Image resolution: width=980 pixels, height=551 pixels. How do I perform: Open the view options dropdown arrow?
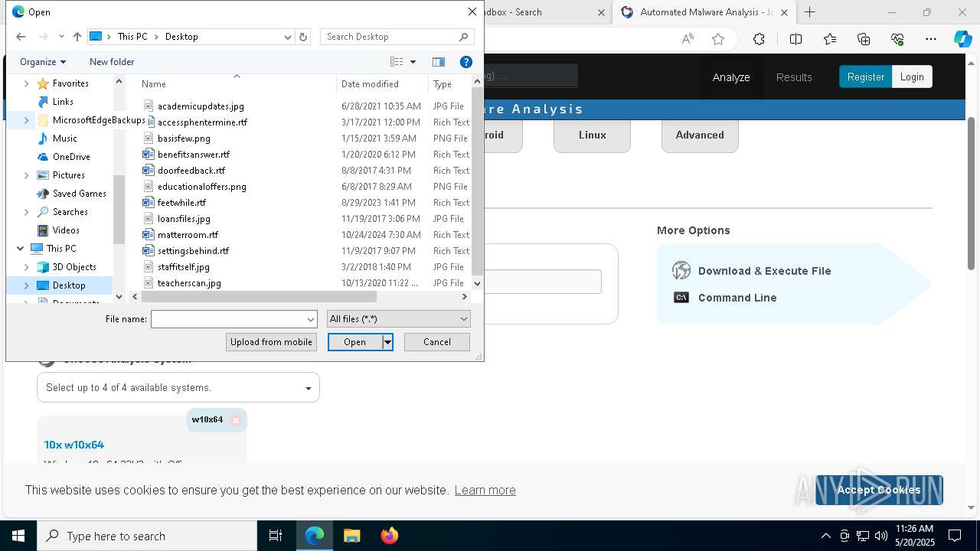coord(413,62)
